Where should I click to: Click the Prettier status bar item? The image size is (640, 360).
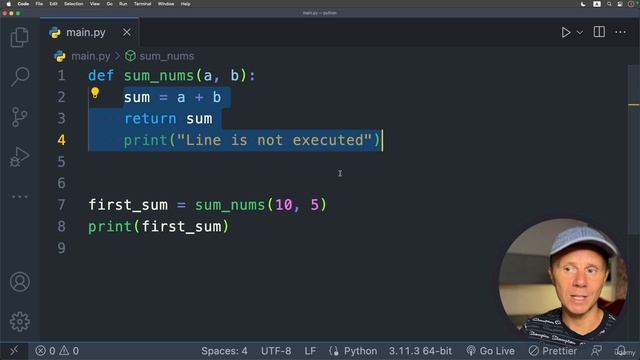(553, 351)
